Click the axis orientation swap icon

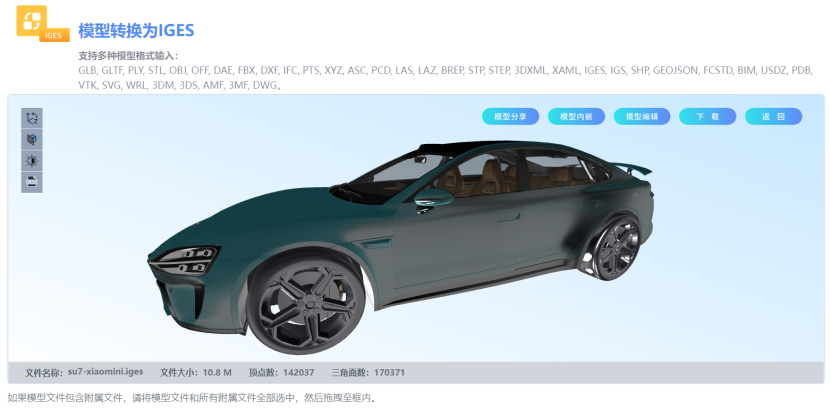[x=32, y=118]
